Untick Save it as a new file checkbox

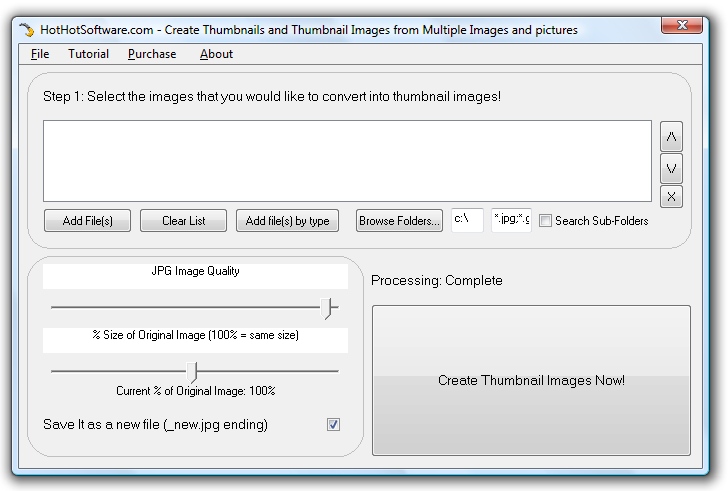click(x=333, y=424)
